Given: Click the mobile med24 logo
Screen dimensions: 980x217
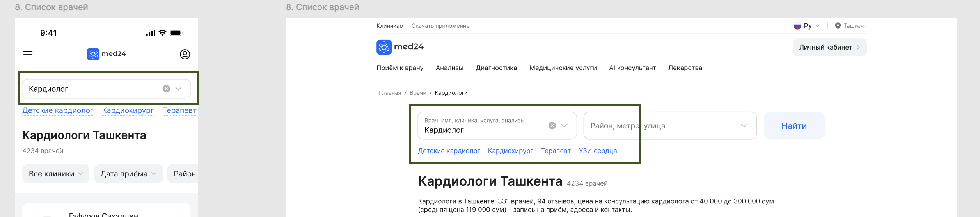Looking at the screenshot, I should click(x=107, y=54).
